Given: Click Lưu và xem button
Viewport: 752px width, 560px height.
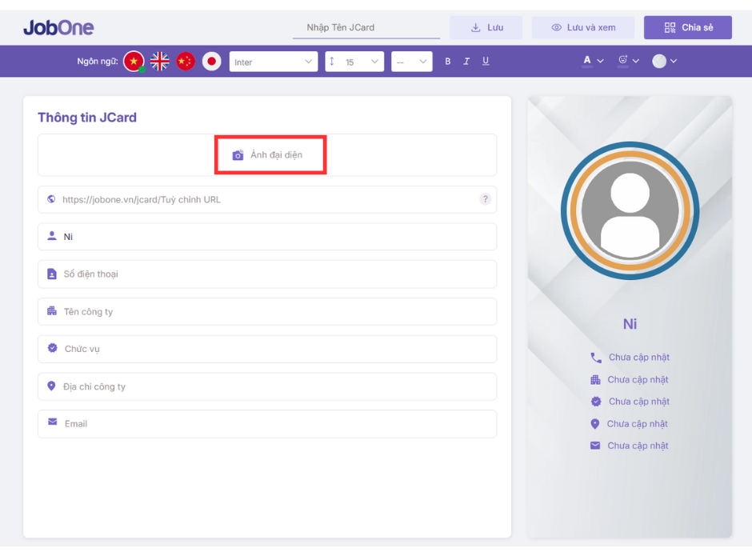Looking at the screenshot, I should (x=582, y=27).
